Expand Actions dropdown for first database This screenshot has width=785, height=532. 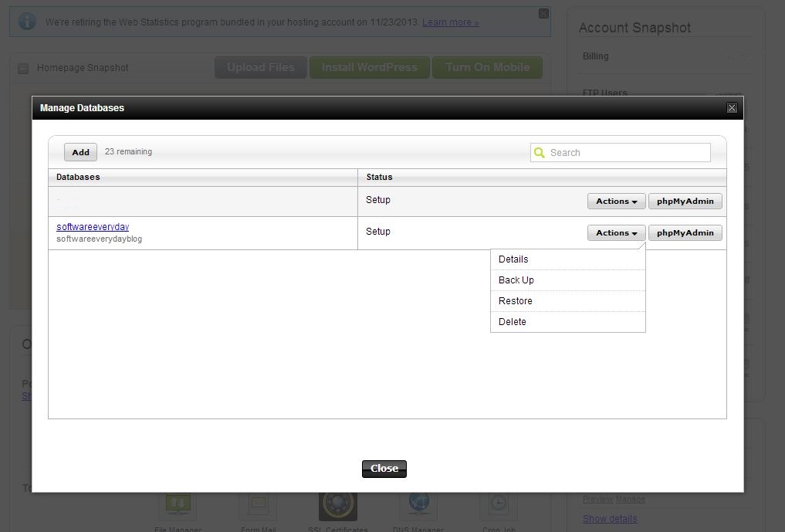pos(616,202)
